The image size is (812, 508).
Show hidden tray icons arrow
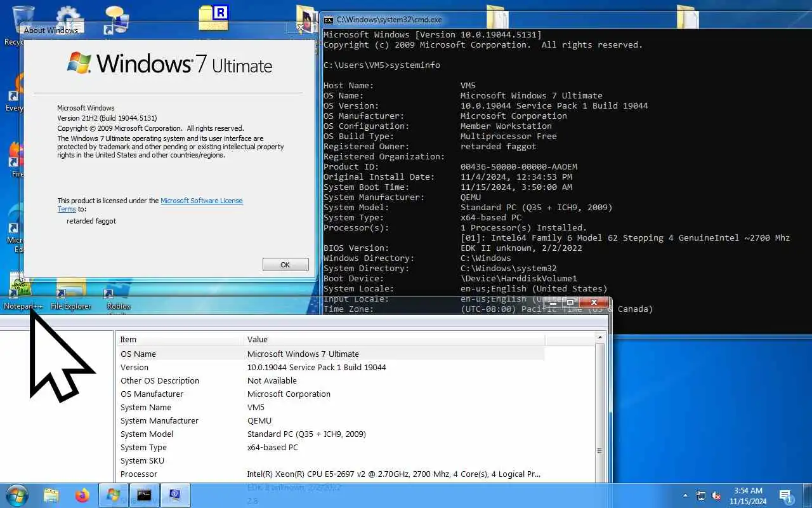point(685,495)
